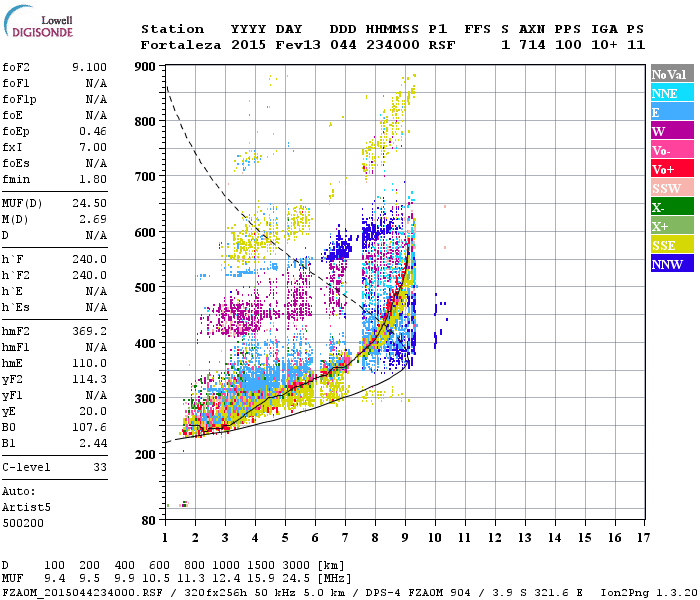Click the M(D) value 2.69

click(93, 219)
